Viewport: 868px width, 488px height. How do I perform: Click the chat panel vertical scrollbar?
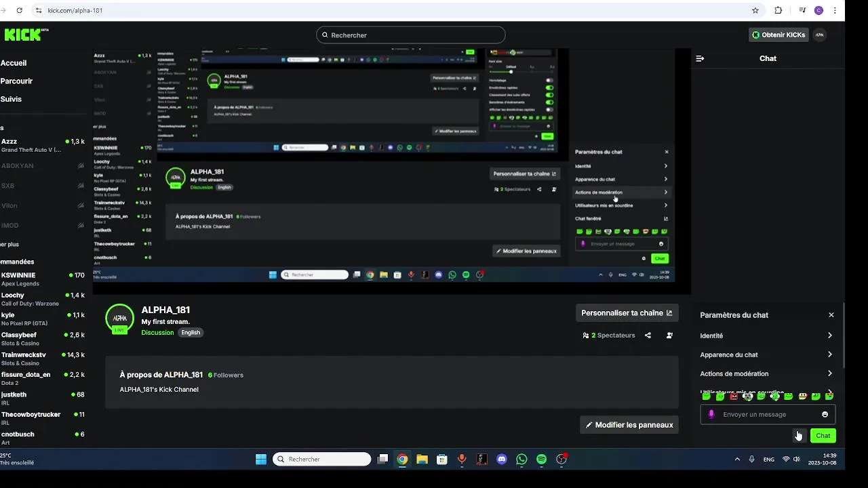coord(844,335)
